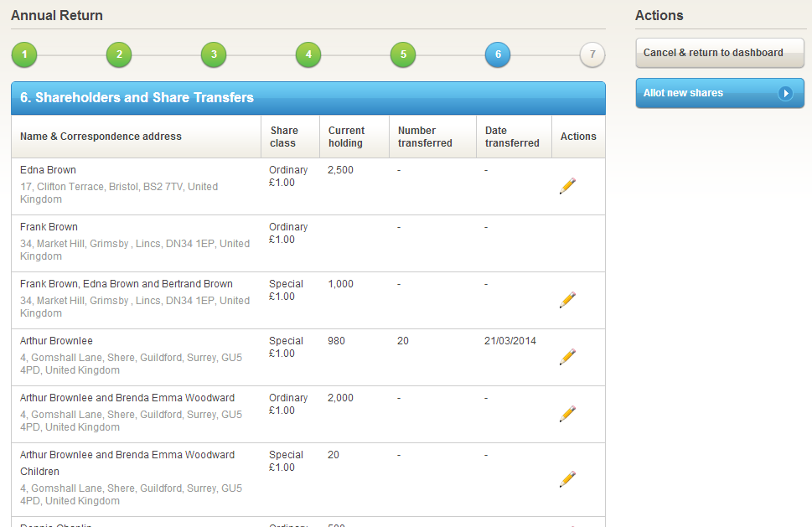Click the Name & Correspondence address header
The height and width of the screenshot is (527, 812).
coord(101,137)
